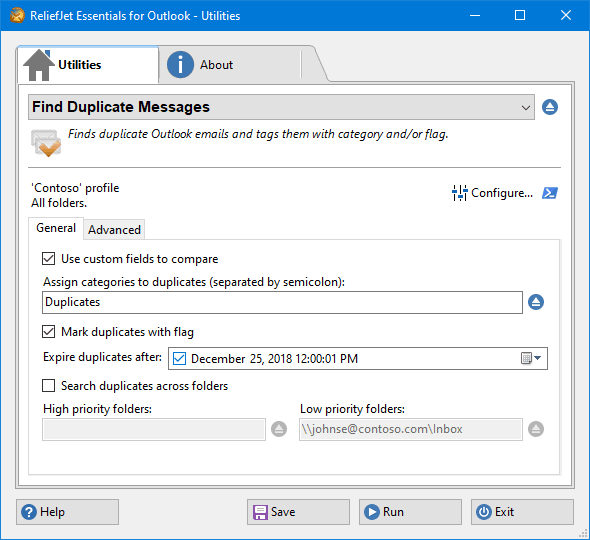Click the eject icon beside Low priority folders
The height and width of the screenshot is (540, 590).
(x=536, y=429)
